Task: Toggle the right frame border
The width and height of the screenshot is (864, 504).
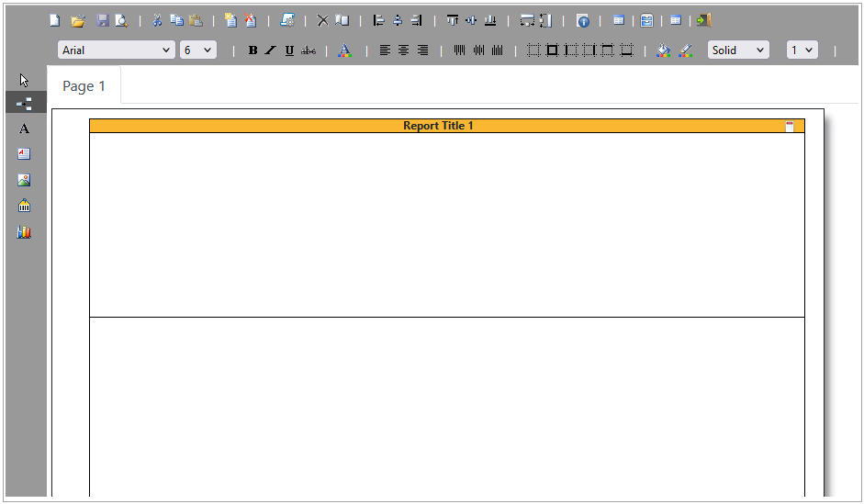Action: click(x=589, y=50)
